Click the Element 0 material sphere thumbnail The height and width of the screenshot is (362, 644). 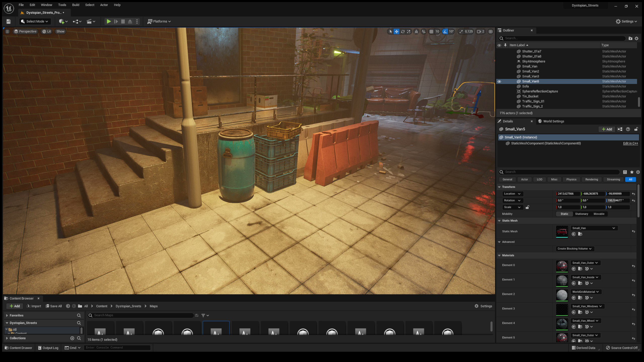[x=562, y=266]
